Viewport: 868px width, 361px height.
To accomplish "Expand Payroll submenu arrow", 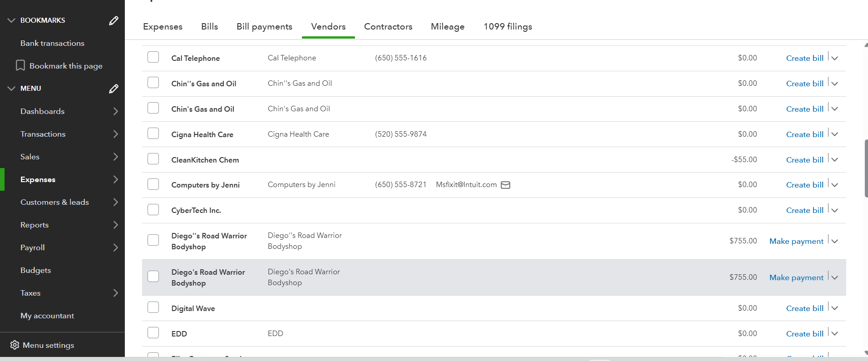I will pos(115,247).
